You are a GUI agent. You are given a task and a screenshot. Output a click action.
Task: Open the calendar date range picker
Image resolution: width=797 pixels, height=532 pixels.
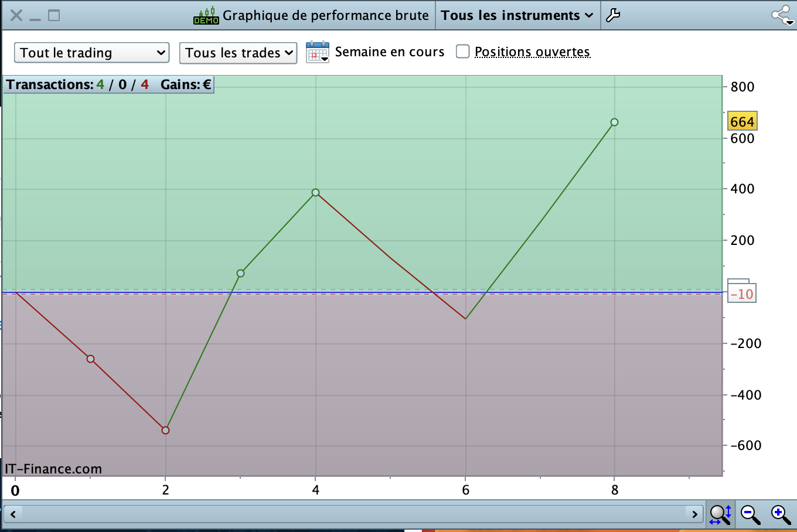pyautogui.click(x=318, y=52)
